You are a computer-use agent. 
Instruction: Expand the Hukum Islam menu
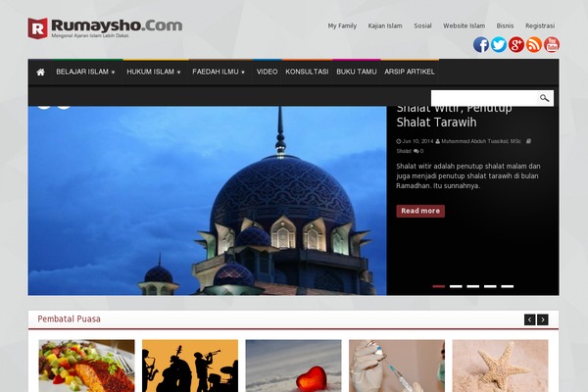[154, 72]
